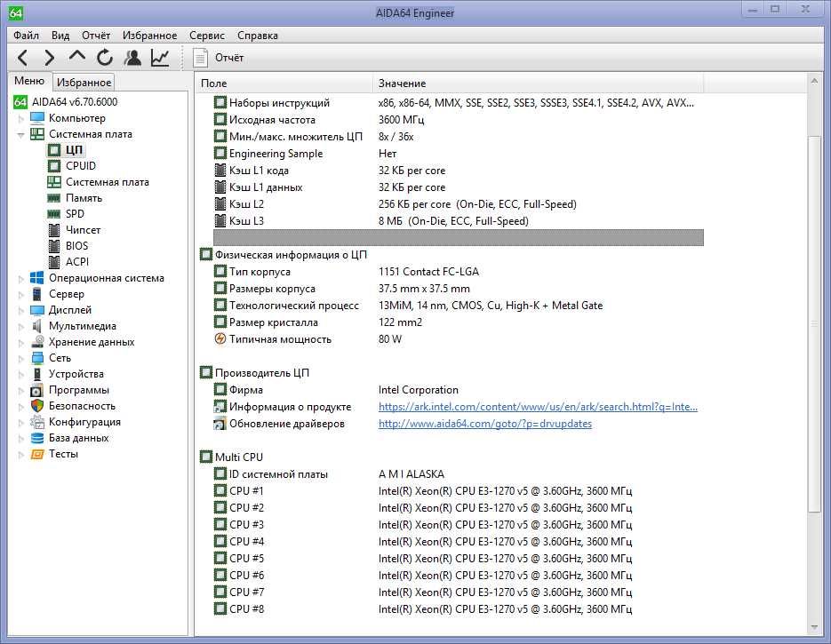Select the ЦП tree item

(x=67, y=150)
